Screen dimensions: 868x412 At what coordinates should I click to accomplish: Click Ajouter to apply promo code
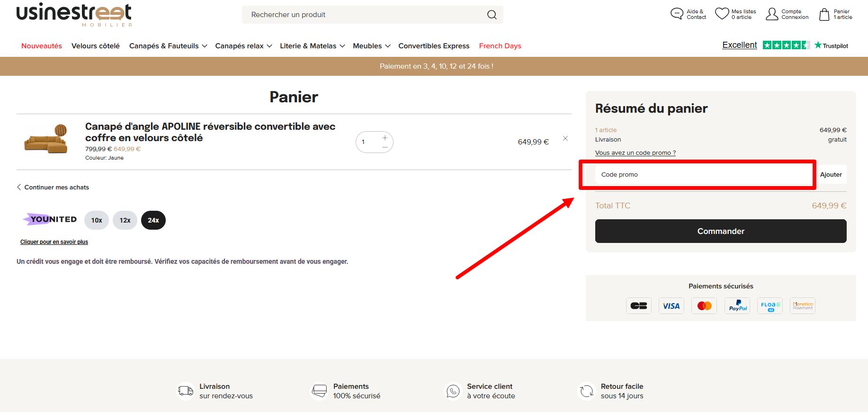pyautogui.click(x=831, y=174)
